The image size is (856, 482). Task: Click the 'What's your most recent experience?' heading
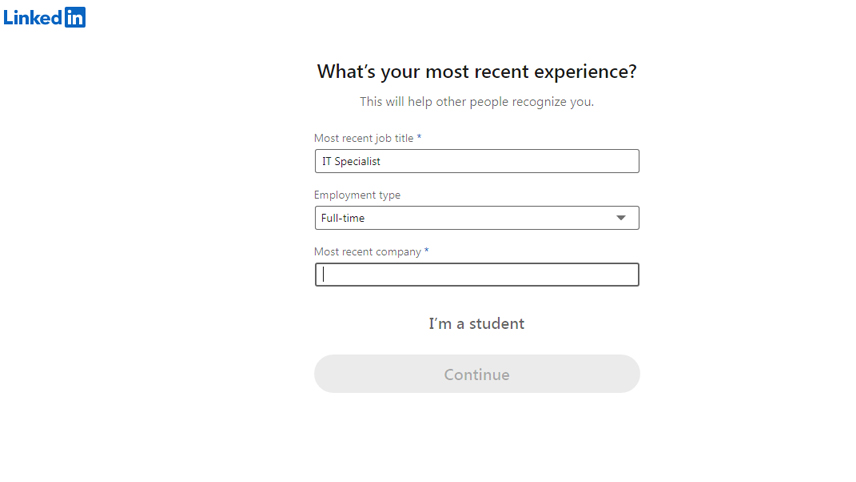click(x=477, y=72)
